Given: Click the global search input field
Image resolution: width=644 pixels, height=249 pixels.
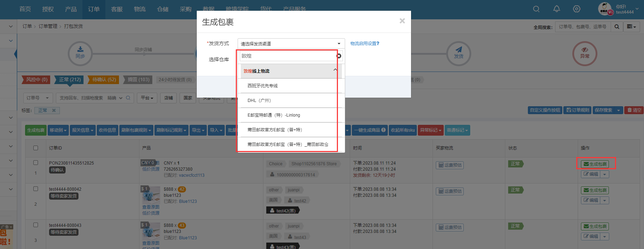Looking at the screenshot, I should pos(583,27).
